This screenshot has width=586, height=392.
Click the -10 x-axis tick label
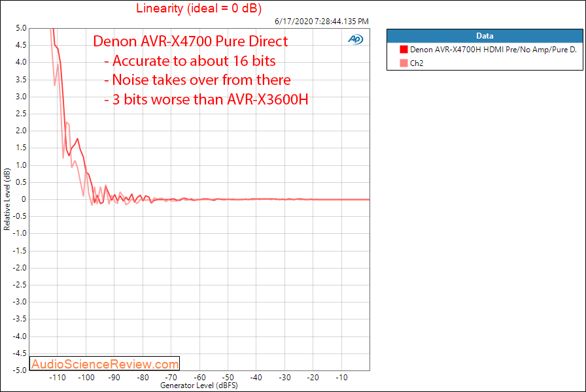[x=341, y=378]
